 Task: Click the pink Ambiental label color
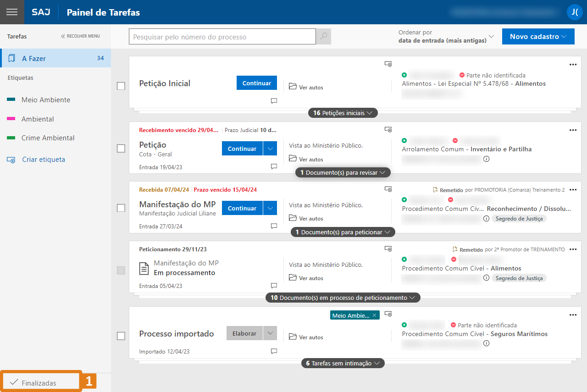(11, 119)
